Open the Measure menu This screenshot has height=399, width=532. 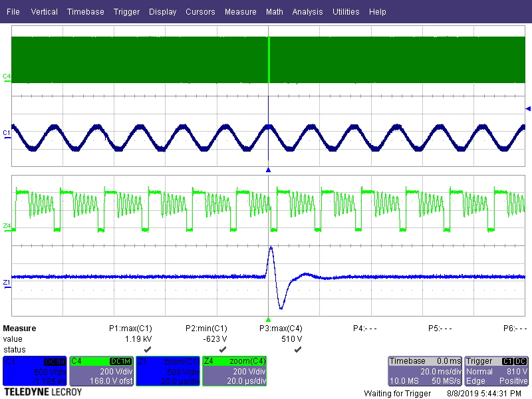tap(240, 11)
